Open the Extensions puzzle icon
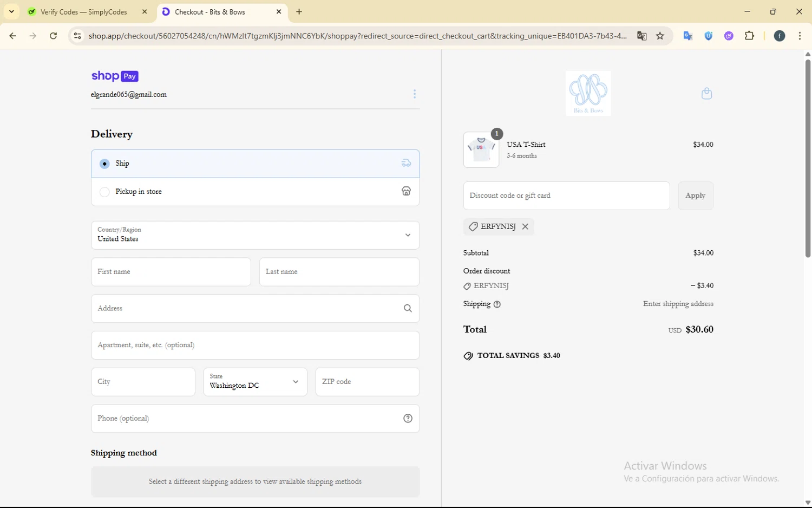This screenshot has width=812, height=508. (x=750, y=36)
